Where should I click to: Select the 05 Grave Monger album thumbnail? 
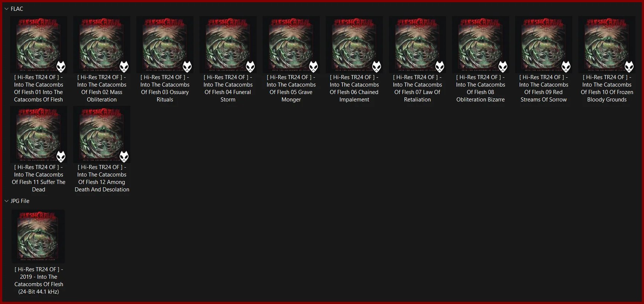(291, 44)
